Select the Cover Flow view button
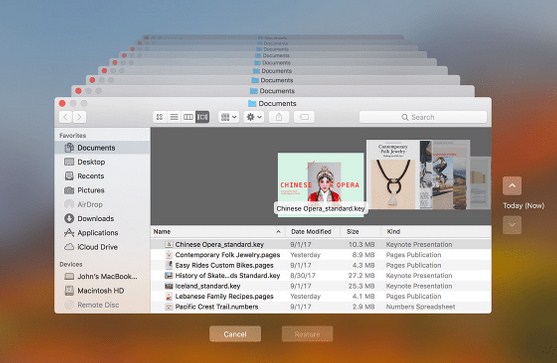This screenshot has width=557, height=363. point(202,117)
